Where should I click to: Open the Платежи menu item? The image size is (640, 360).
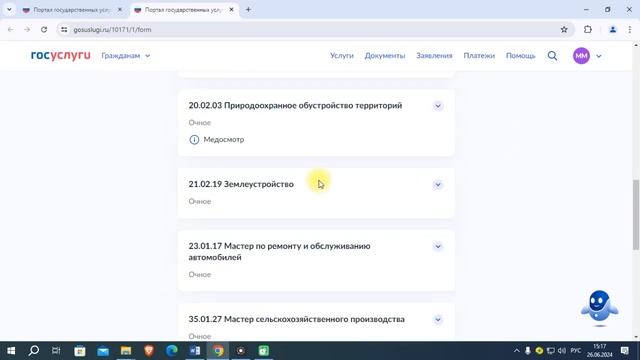point(479,56)
